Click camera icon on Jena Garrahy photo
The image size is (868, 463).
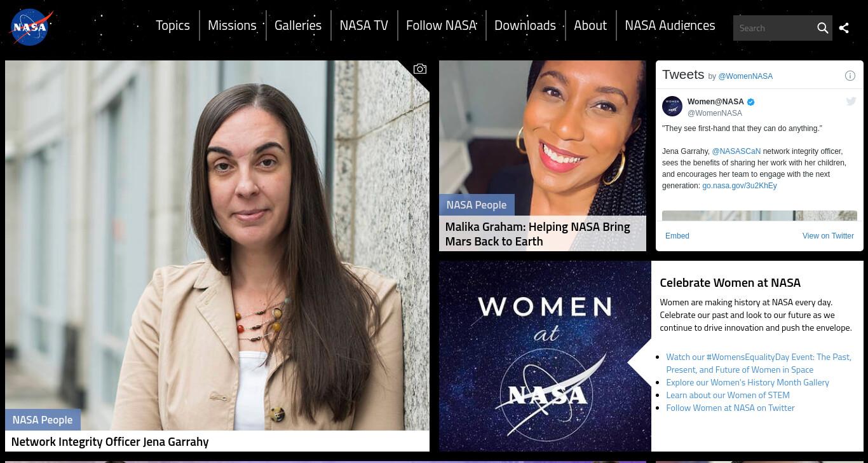point(419,69)
